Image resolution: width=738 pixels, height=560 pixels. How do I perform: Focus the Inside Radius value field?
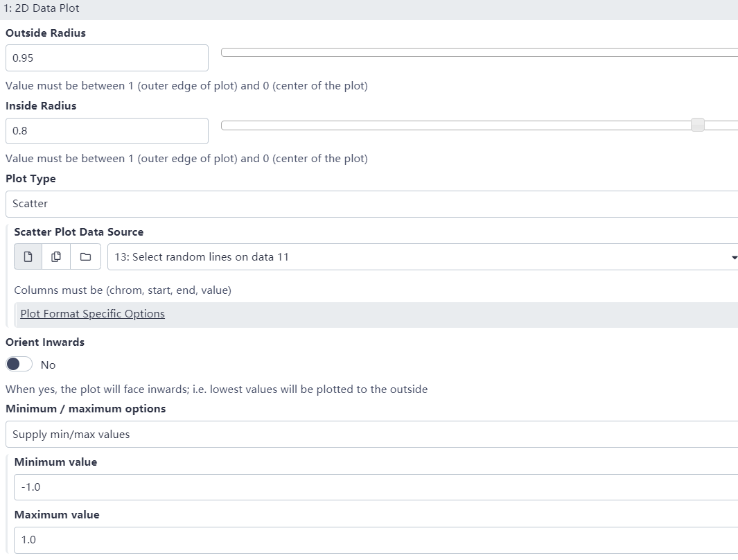(107, 131)
